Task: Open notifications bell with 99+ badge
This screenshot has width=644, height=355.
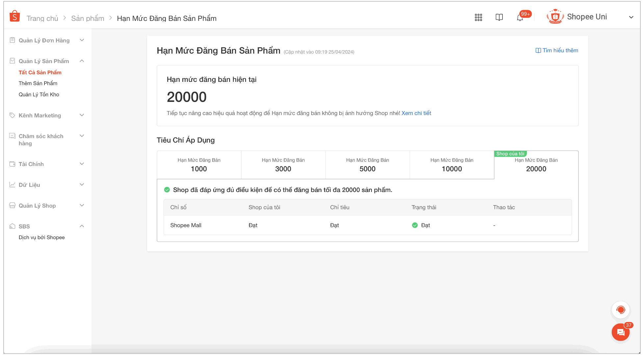Action: [x=520, y=18]
